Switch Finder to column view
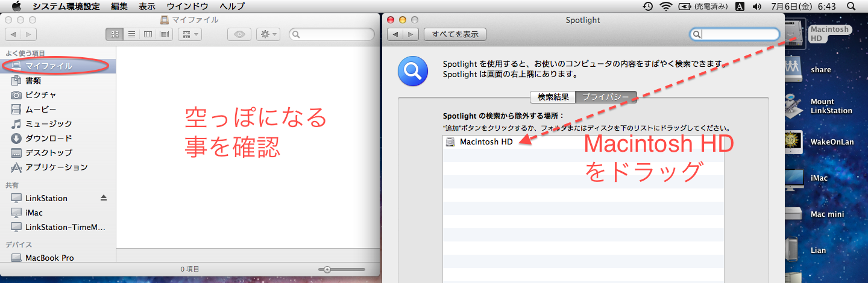 pyautogui.click(x=148, y=34)
